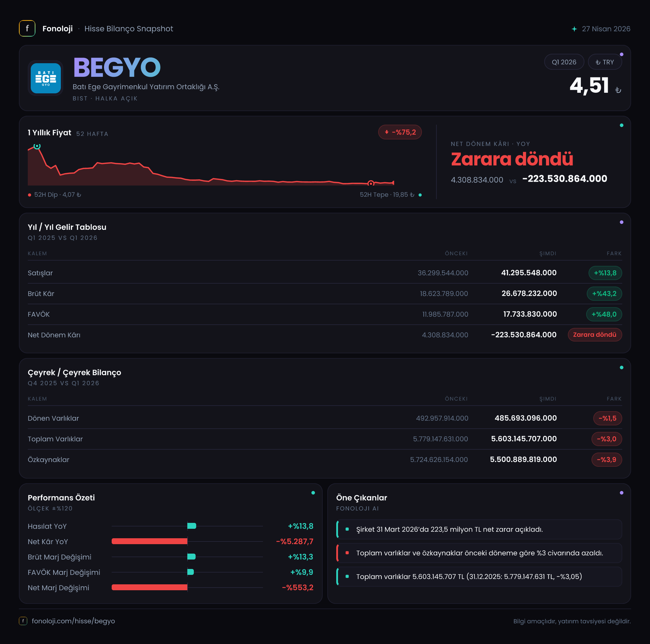Click the BEGYO ticker title

pos(117,67)
